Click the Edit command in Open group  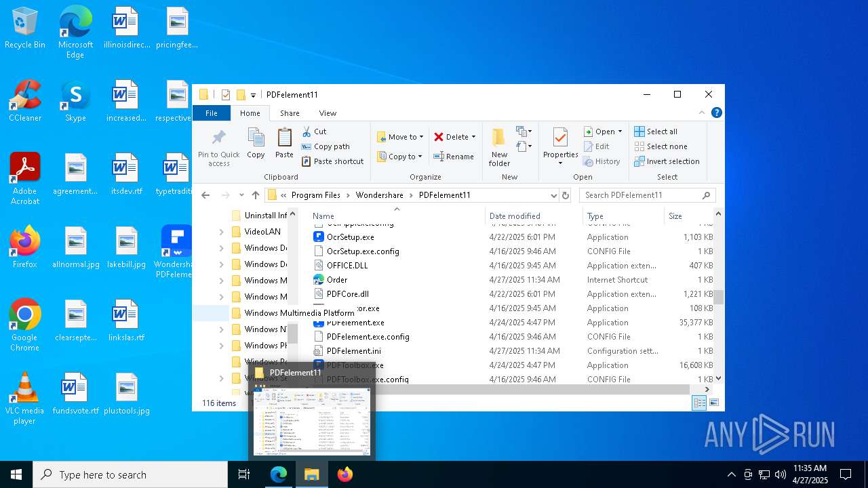pos(596,146)
